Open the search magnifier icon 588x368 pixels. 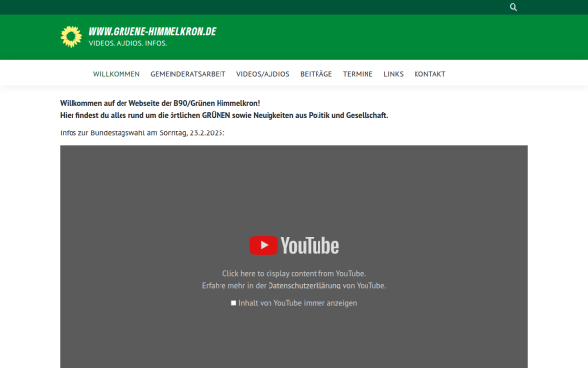pos(514,7)
